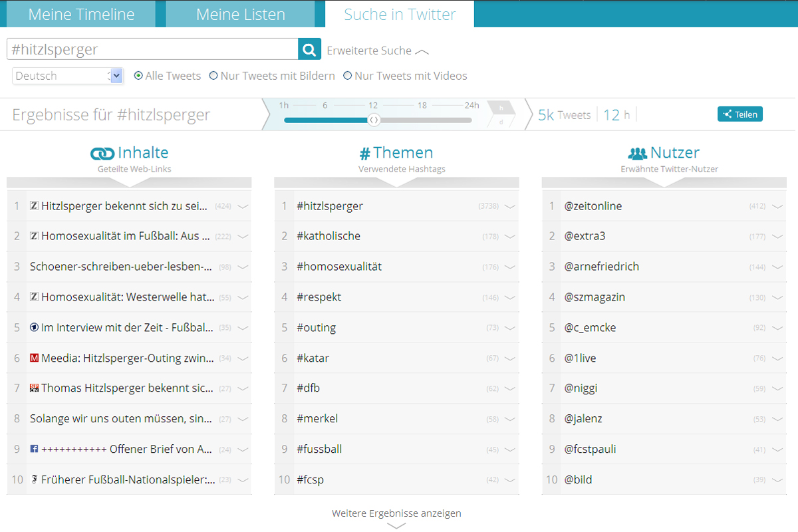Select Nur Tweets mit Videos option

coord(347,76)
